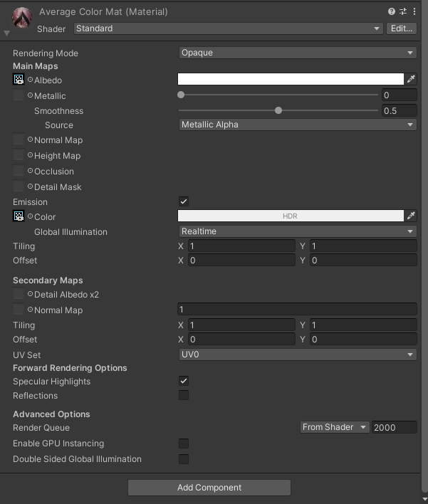This screenshot has width=428, height=504.
Task: Open the Rendering Mode dropdown
Action: (x=297, y=53)
